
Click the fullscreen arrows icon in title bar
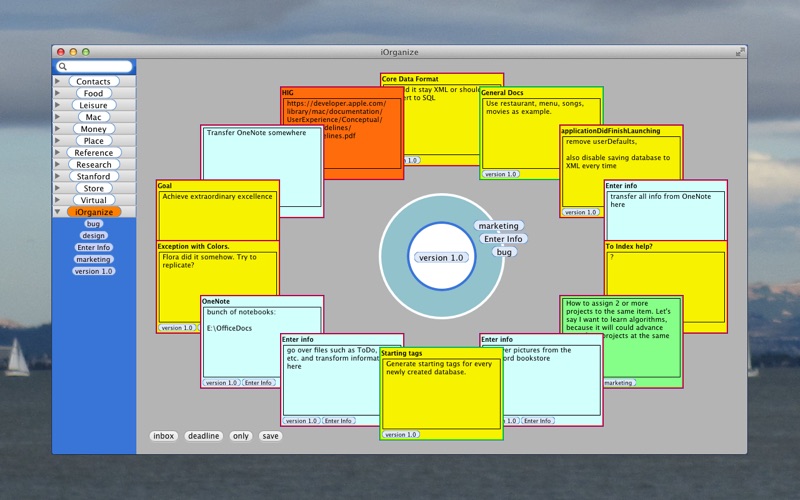pyautogui.click(x=740, y=52)
